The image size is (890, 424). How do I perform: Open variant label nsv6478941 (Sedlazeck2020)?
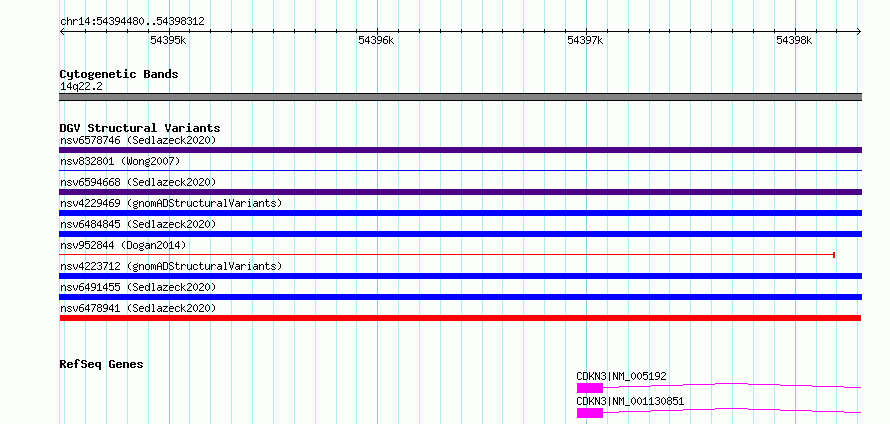click(x=138, y=308)
